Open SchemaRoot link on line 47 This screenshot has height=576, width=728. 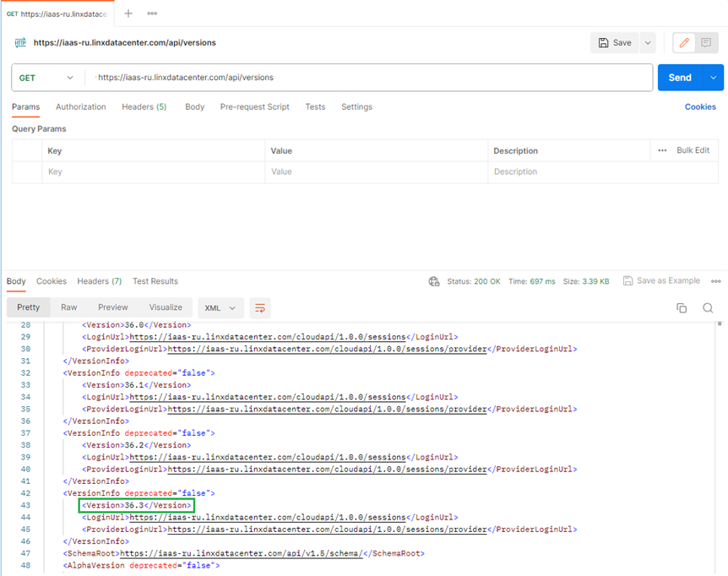(241, 554)
